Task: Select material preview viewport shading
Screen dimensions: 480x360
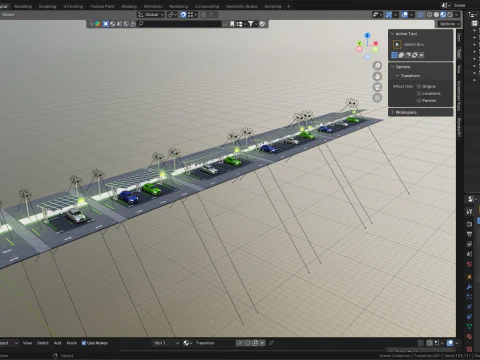Action: pos(443,15)
